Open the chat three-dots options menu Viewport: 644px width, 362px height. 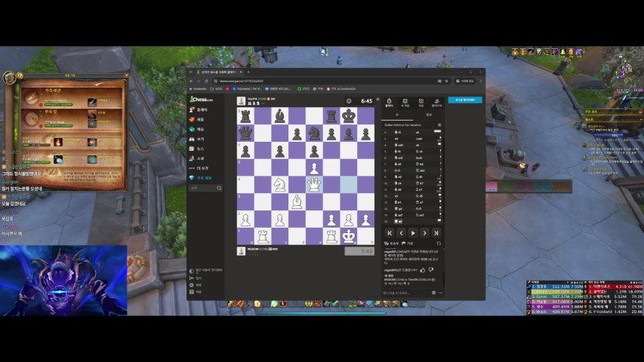tap(440, 293)
